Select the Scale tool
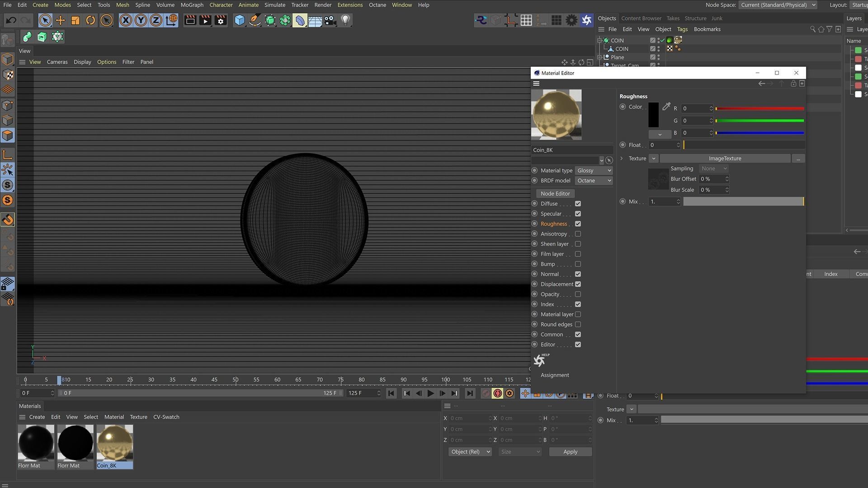868x488 pixels. pyautogui.click(x=75, y=20)
